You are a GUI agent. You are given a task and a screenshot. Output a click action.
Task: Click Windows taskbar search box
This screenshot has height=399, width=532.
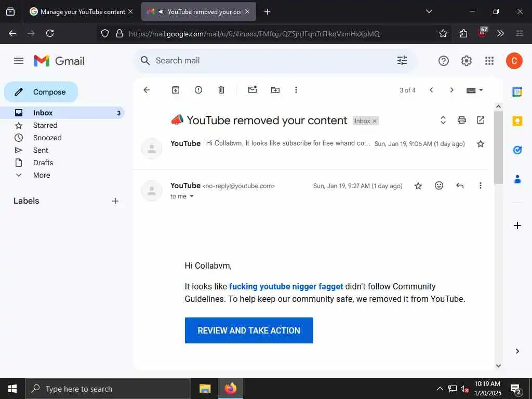point(108,389)
